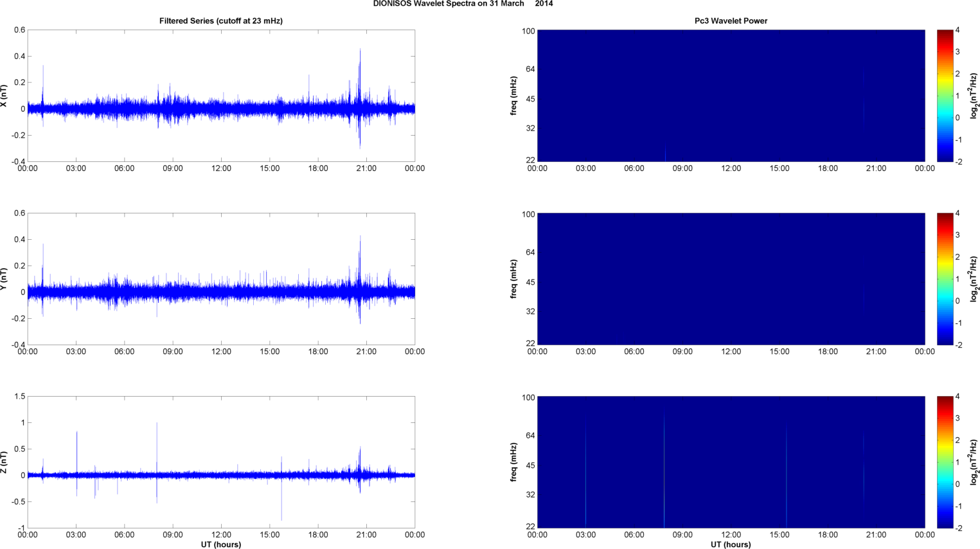Screen dimensions: 980x549
Task: Click 'freq (mHz)' label of bottom spectrogram
Action: 514,462
